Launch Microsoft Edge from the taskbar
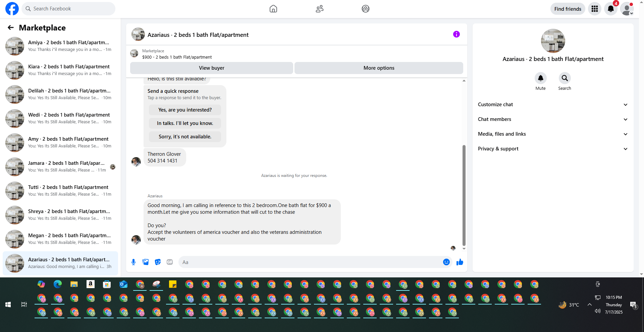 click(58, 284)
